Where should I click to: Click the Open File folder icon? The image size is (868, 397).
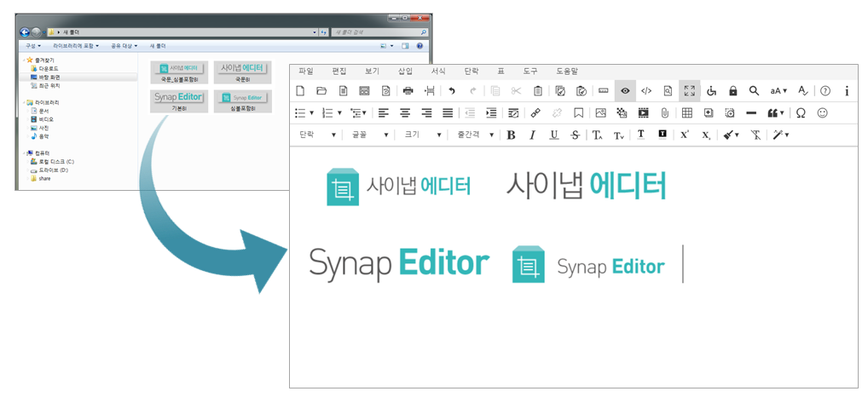pos(321,90)
